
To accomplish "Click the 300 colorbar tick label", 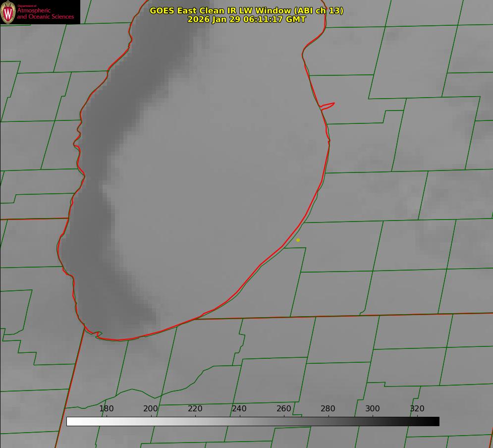I will [x=373, y=409].
